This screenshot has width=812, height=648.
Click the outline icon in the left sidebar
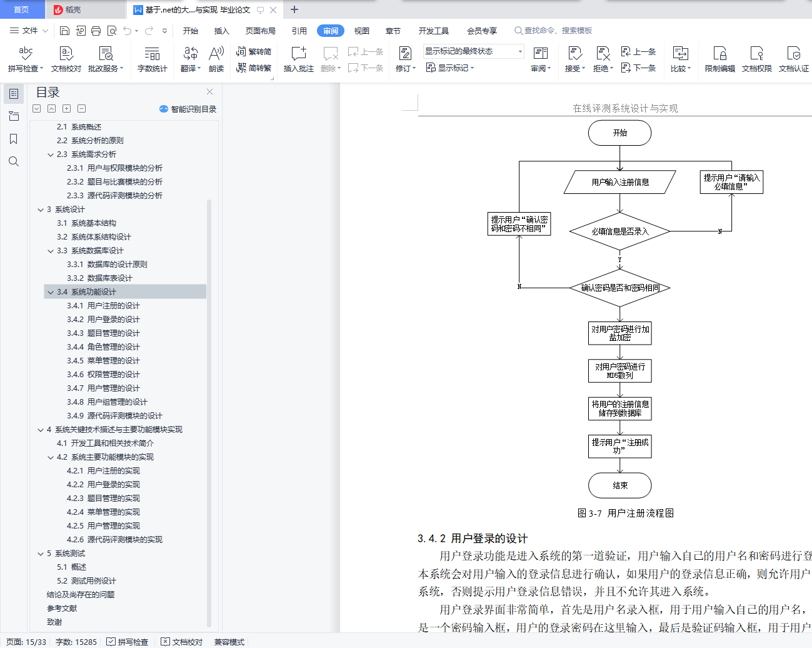click(x=14, y=94)
